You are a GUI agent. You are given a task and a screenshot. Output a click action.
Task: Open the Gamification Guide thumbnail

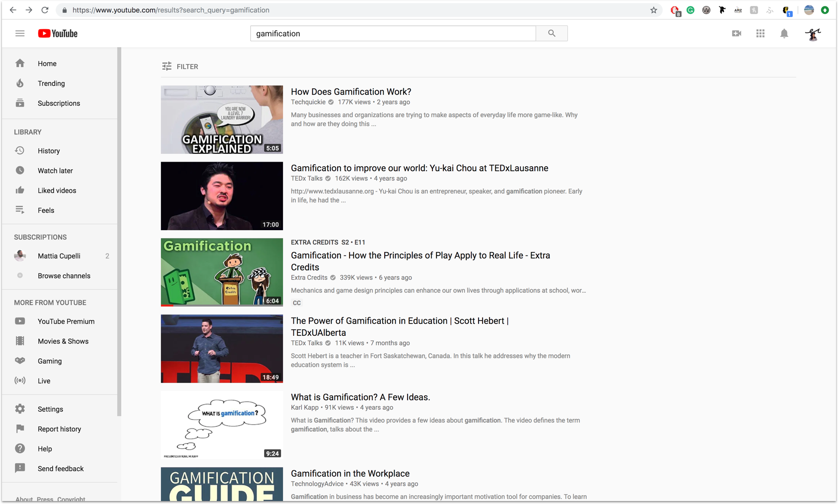click(x=222, y=484)
